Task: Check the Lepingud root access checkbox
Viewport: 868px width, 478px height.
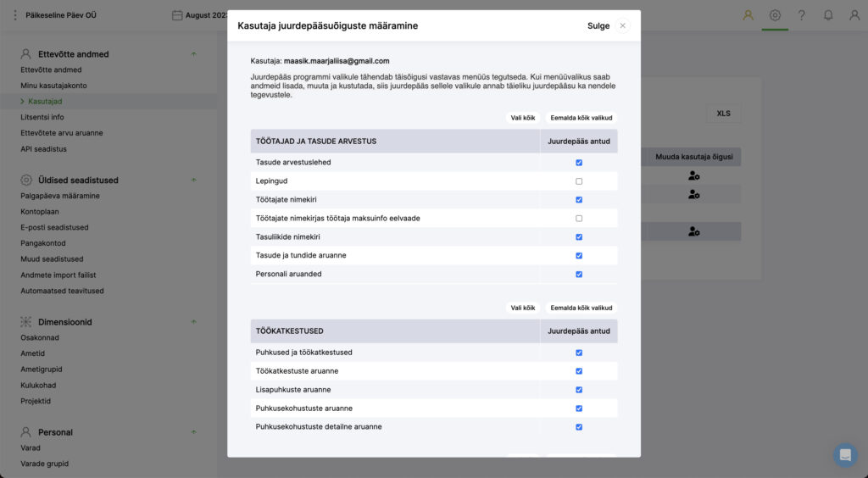Action: 578,181
